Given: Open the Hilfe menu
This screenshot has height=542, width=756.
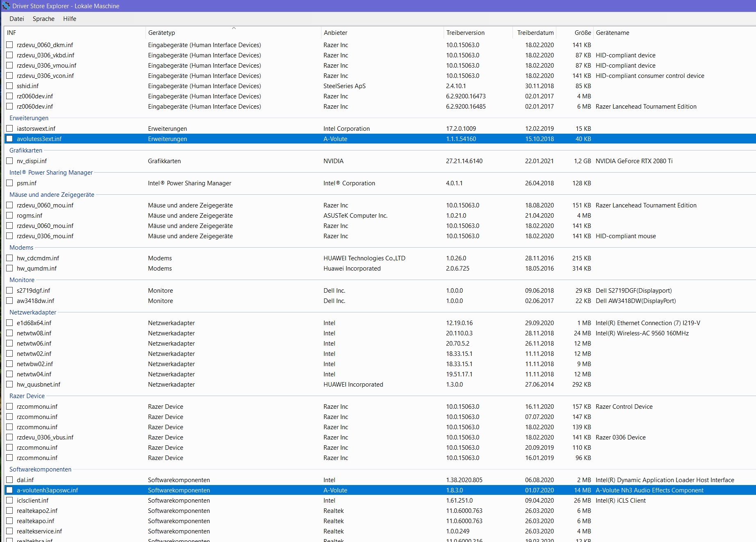Looking at the screenshot, I should point(70,19).
